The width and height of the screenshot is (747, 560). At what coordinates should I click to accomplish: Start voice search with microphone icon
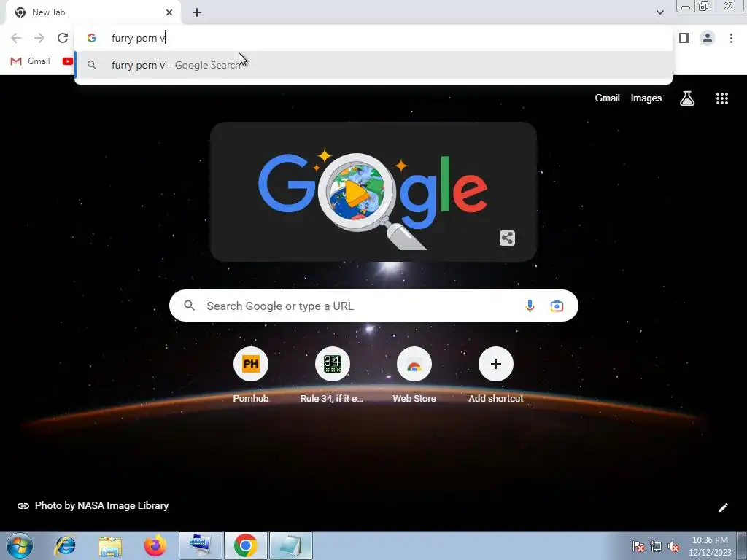[x=530, y=306]
